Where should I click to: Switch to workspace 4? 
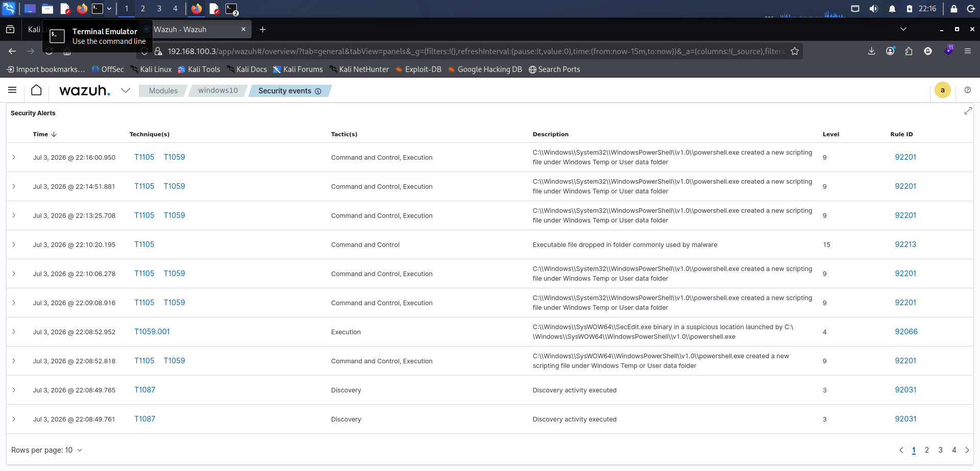pyautogui.click(x=175, y=9)
